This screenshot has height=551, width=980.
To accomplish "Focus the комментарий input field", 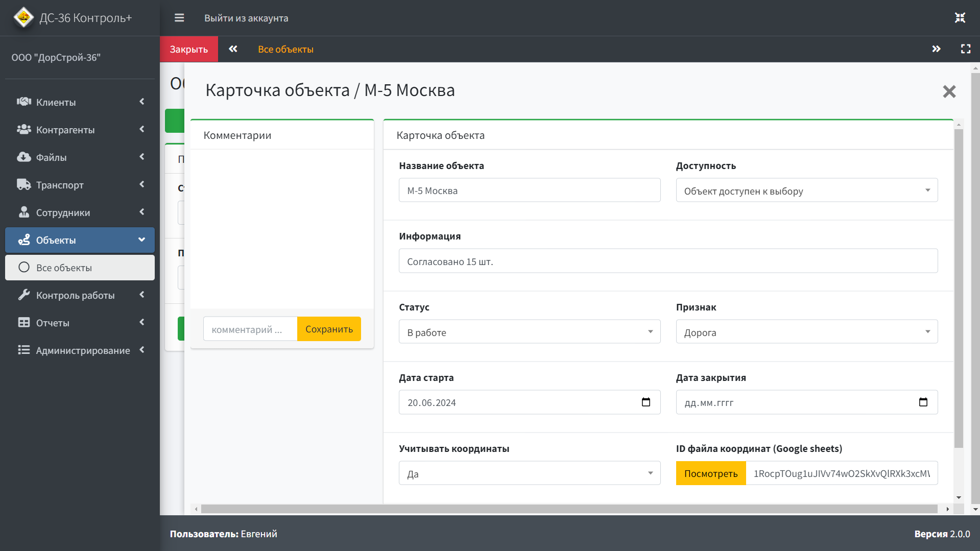I will tap(250, 329).
